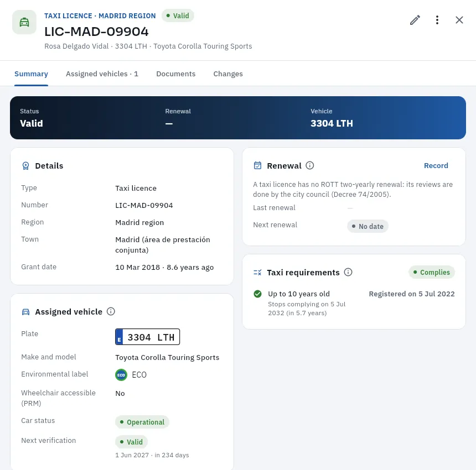Click the pencil edit icon
This screenshot has width=476, height=470.
(415, 20)
